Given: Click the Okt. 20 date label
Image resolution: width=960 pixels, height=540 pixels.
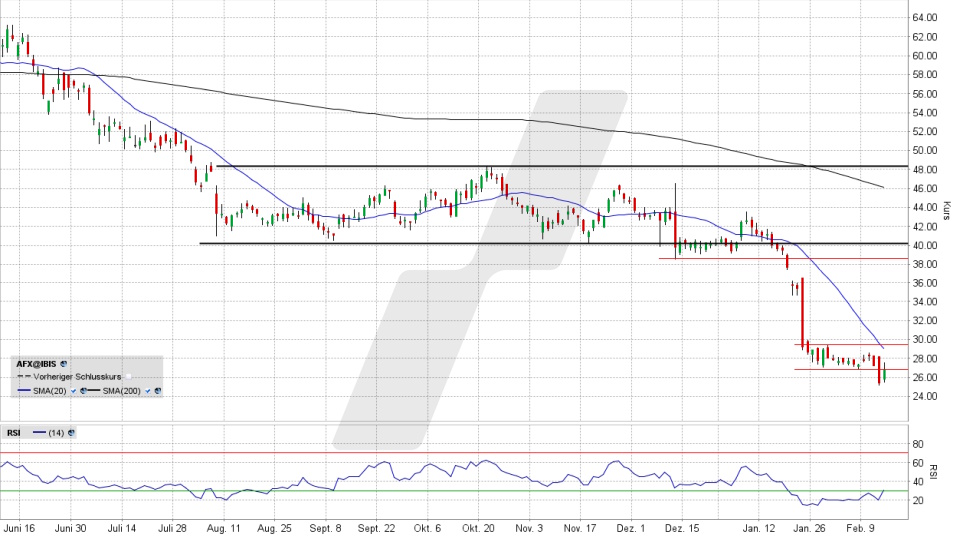Looking at the screenshot, I should pos(478,528).
